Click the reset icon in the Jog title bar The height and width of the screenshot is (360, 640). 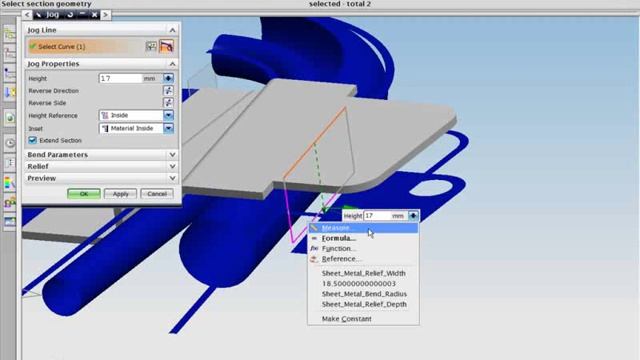(70, 15)
